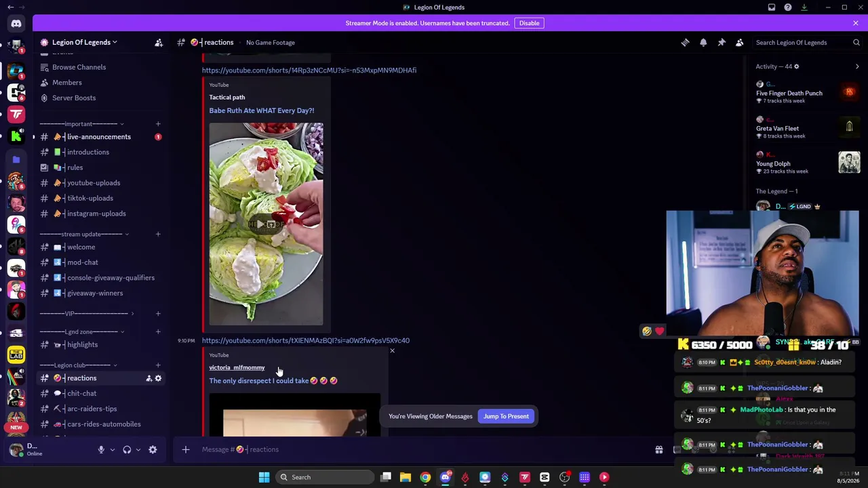The width and height of the screenshot is (868, 488).
Task: Open the Threads icon in channel header
Action: click(x=685, y=43)
